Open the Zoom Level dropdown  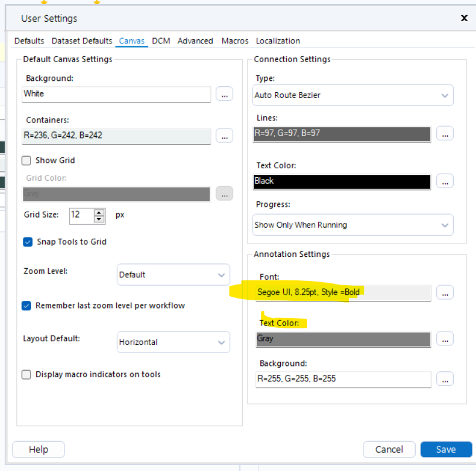point(173,275)
